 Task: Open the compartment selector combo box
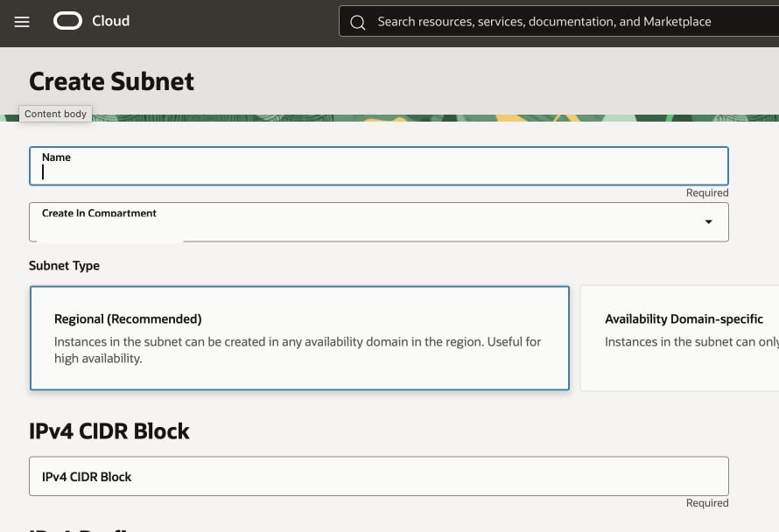click(x=376, y=222)
